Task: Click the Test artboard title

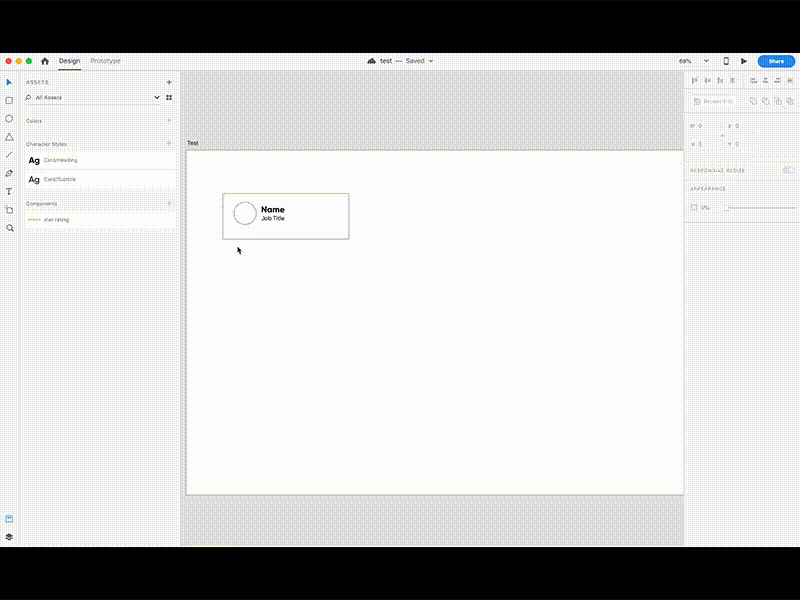Action: (x=193, y=143)
